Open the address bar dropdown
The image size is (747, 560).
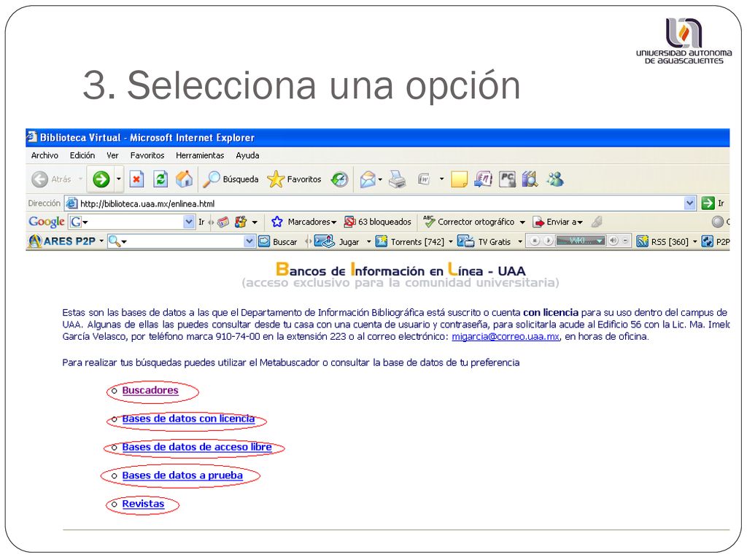coord(689,204)
